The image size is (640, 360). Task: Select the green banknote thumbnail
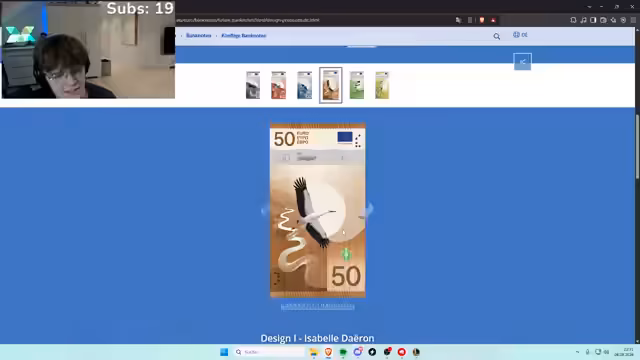pyautogui.click(x=357, y=85)
